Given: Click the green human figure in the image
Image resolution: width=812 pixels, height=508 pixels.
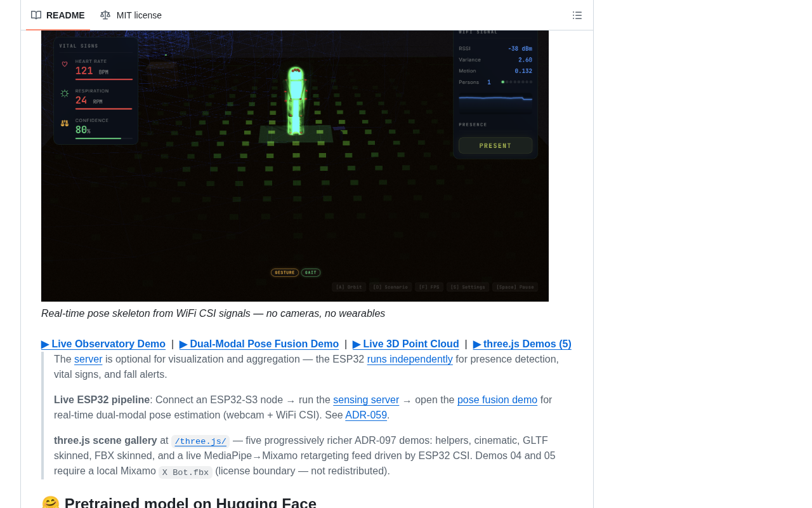Looking at the screenshot, I should pyautogui.click(x=296, y=100).
